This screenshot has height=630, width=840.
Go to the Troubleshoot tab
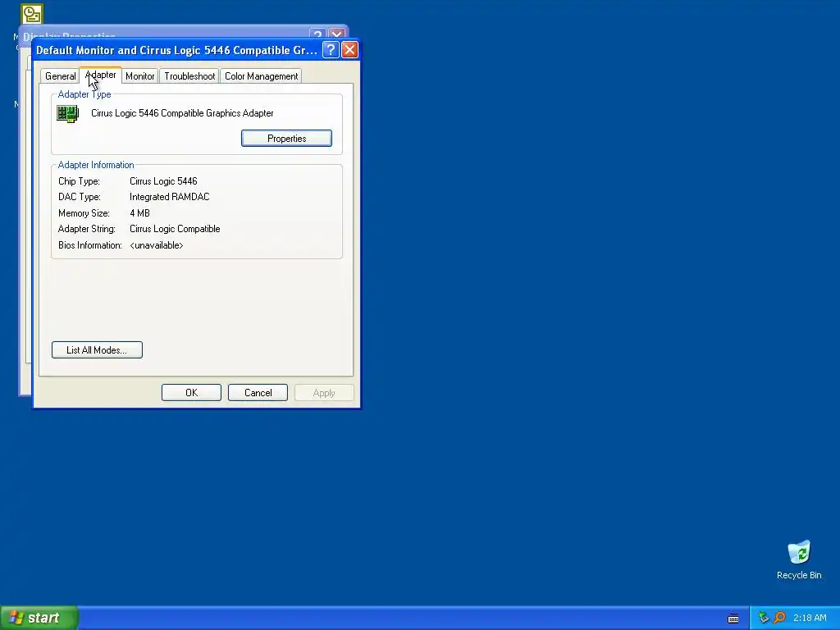tap(189, 76)
